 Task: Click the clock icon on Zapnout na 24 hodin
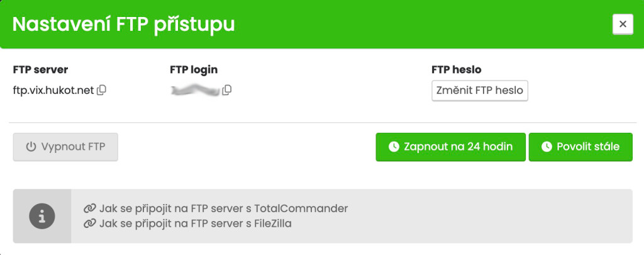(394, 147)
